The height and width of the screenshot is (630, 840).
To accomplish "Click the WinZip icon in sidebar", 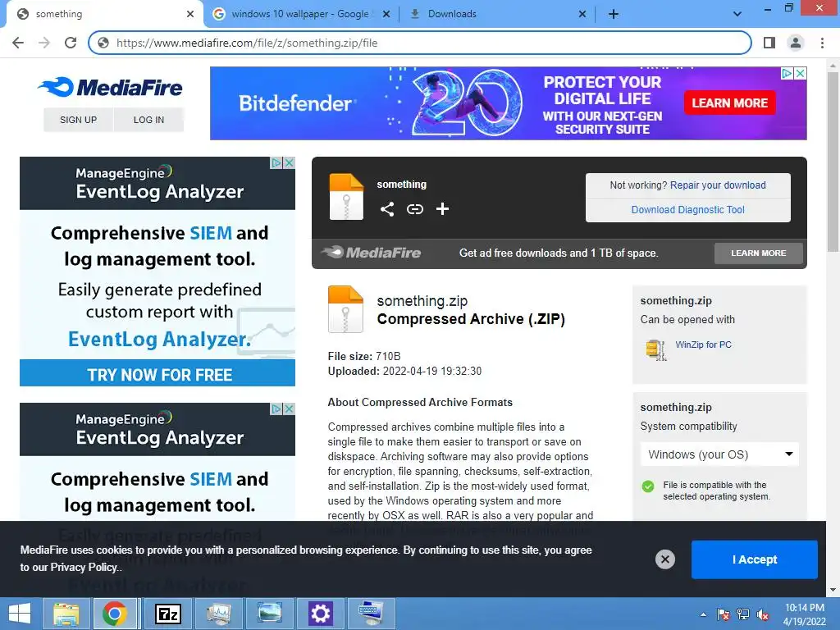I will coord(655,349).
